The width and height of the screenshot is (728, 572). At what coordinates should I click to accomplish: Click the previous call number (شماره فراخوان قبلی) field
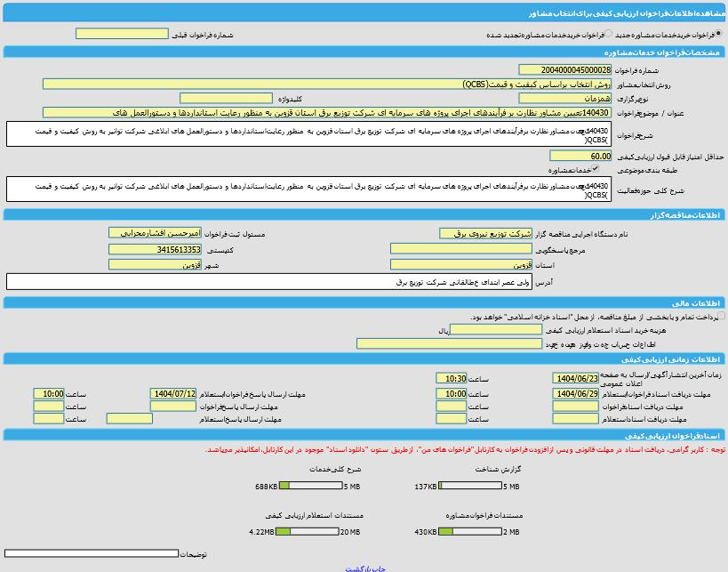pyautogui.click(x=122, y=34)
